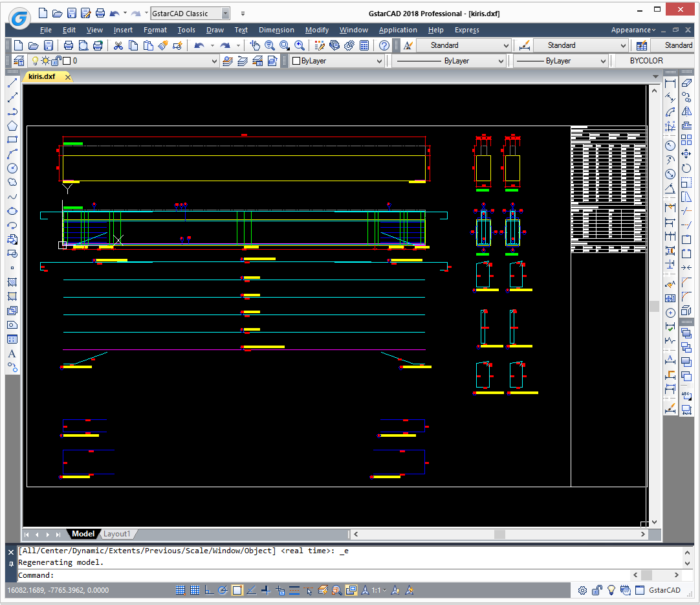This screenshot has width=700, height=605.
Task: Toggle Object Snap Tracking in status bar
Action: pos(251,590)
